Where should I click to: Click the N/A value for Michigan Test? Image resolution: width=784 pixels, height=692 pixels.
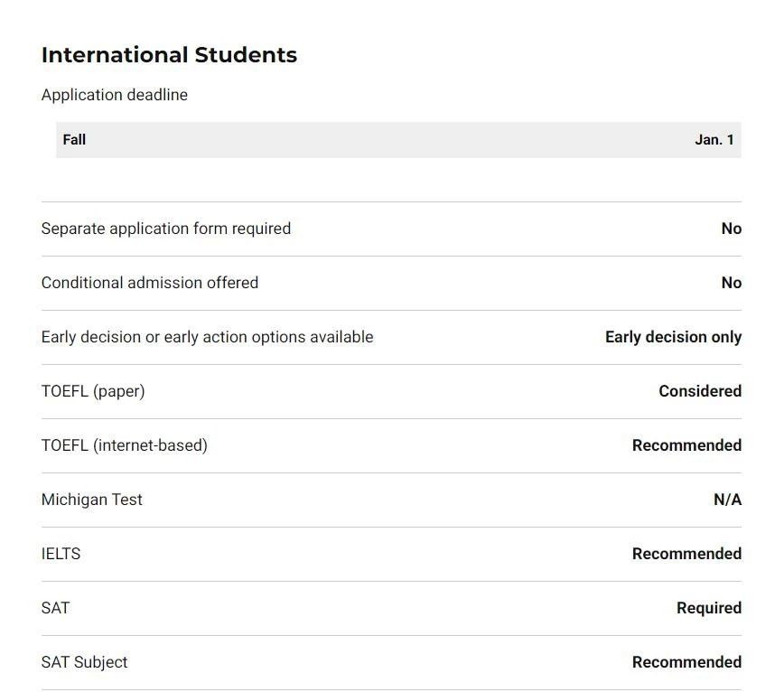tap(727, 500)
